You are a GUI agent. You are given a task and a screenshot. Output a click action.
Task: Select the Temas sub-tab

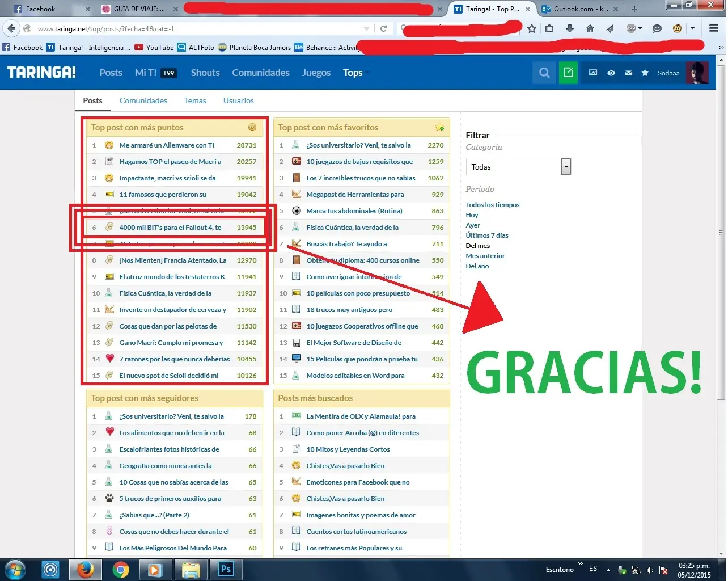point(195,100)
